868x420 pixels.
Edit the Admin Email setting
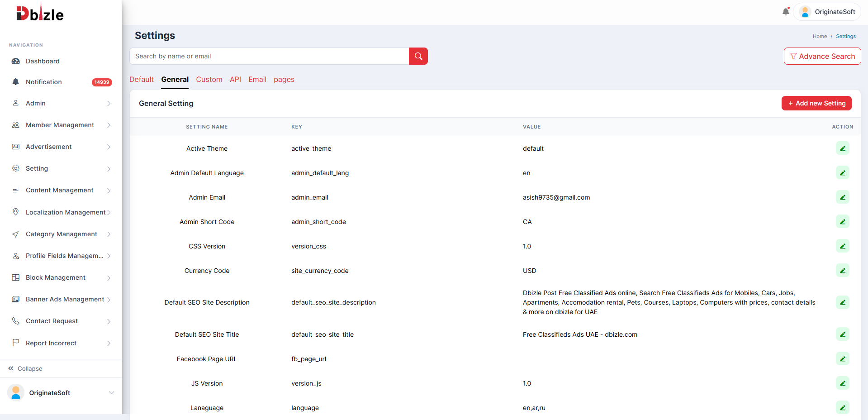pos(842,197)
